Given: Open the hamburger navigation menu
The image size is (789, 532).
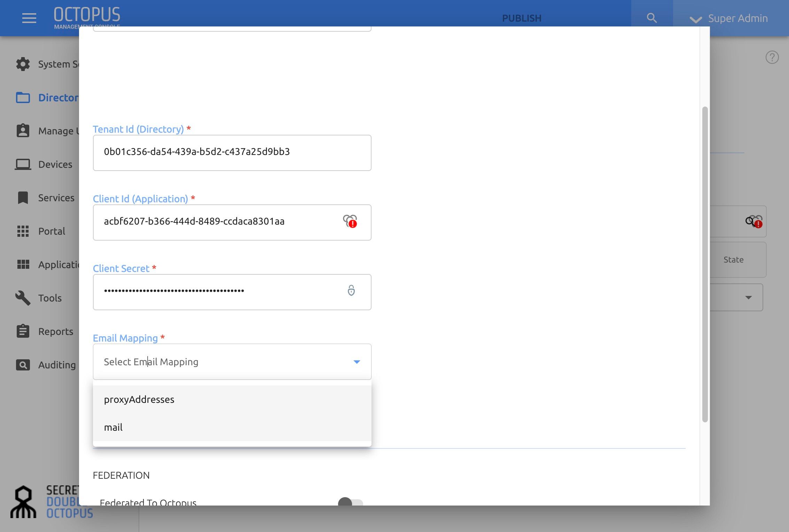Looking at the screenshot, I should pyautogui.click(x=29, y=18).
